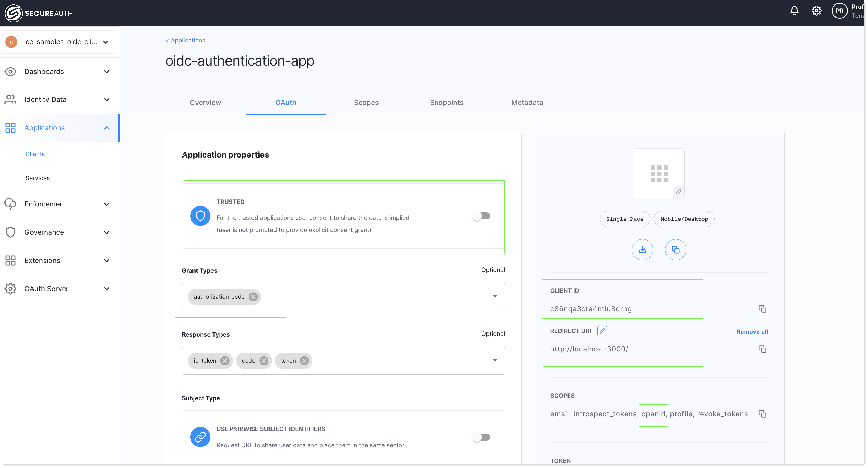This screenshot has width=868, height=468.
Task: Click the Enforcement cloud icon
Action: [10, 204]
